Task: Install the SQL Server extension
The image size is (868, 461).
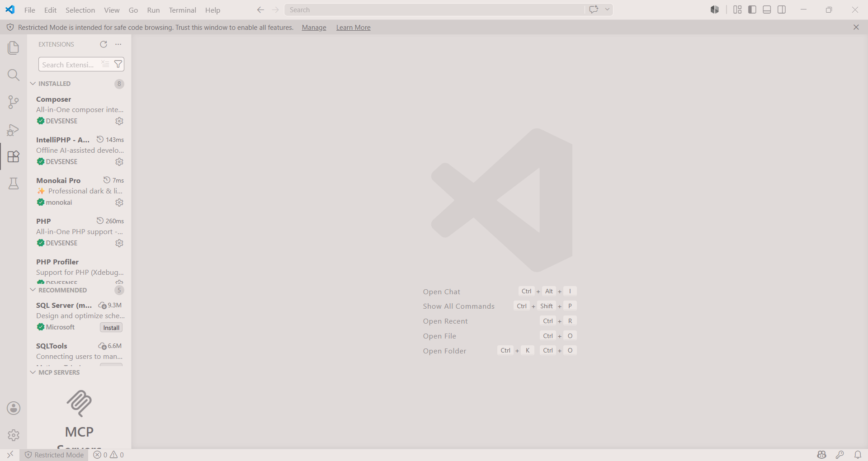Action: pos(111,328)
